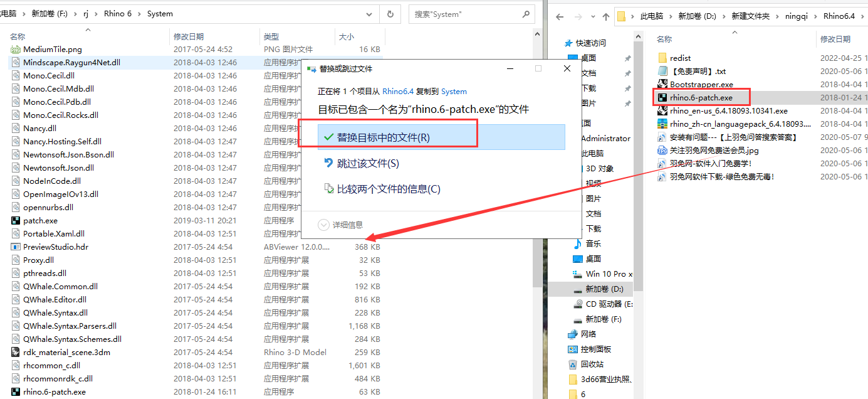Click the Rhino 6 breadcrumb in address bar
The width and height of the screenshot is (868, 399).
(118, 14)
